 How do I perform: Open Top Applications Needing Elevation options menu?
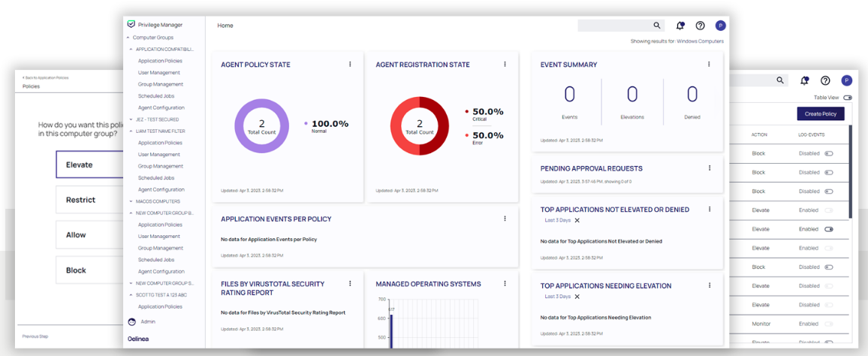point(709,285)
